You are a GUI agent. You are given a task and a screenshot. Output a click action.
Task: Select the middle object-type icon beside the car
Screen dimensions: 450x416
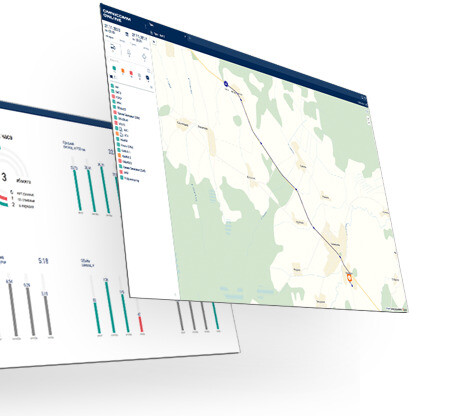129,52
